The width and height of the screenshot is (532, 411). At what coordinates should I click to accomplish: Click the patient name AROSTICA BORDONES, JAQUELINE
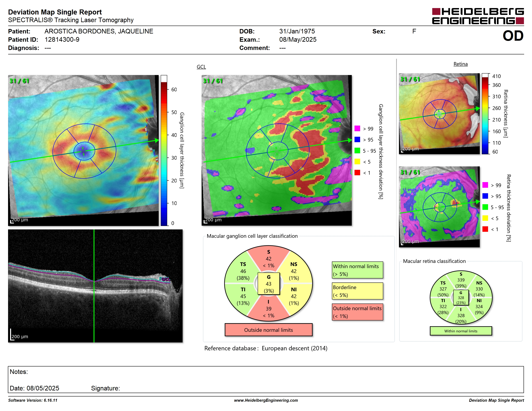point(99,31)
